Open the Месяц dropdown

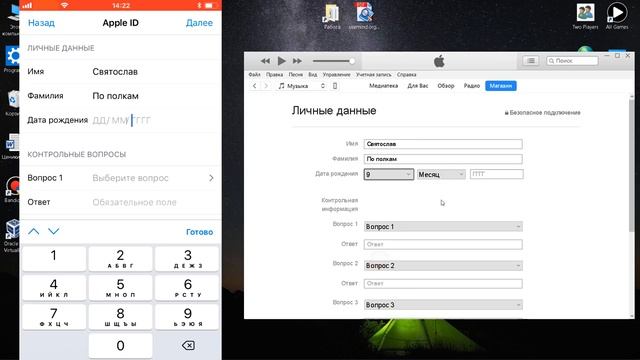pos(441,174)
